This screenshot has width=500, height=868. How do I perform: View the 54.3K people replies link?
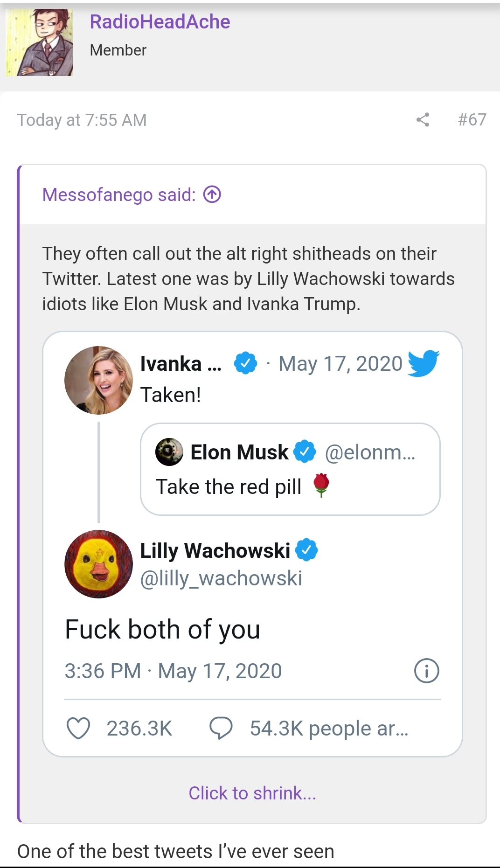tap(329, 729)
